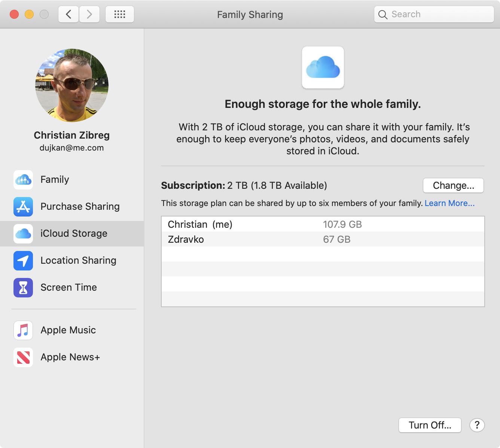Open Location Sharing settings

point(78,260)
